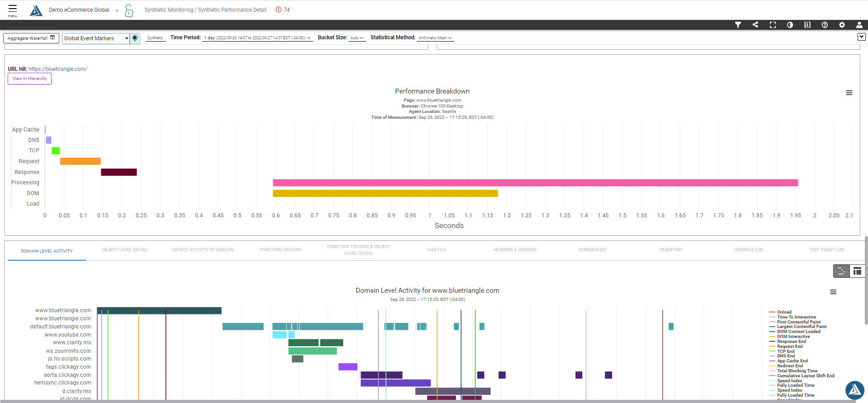Click the share icon in the dark toolbar
The height and width of the screenshot is (403, 868).
click(755, 25)
